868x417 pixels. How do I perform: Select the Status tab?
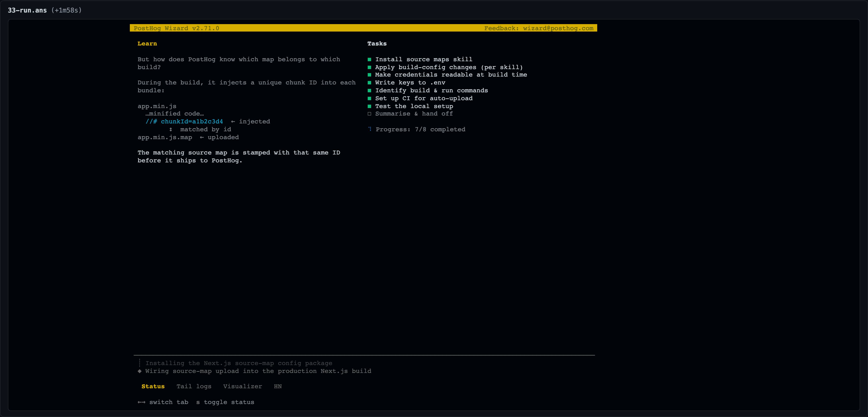pyautogui.click(x=153, y=386)
